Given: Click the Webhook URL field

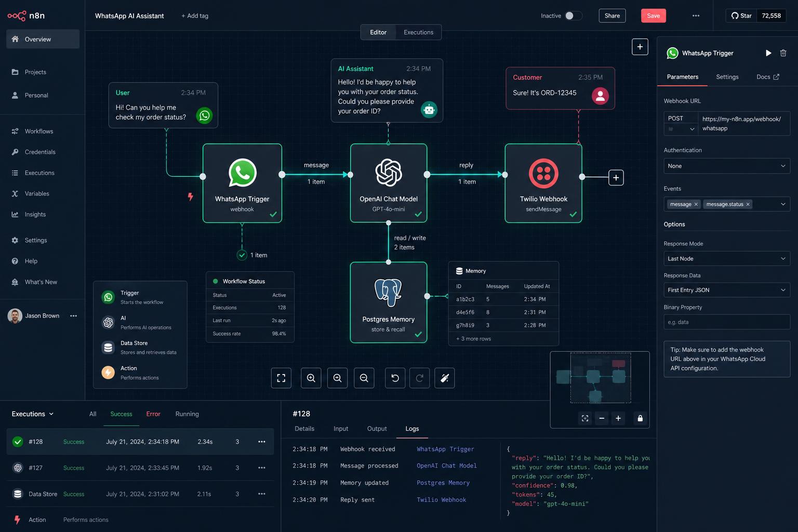Looking at the screenshot, I should tap(743, 124).
